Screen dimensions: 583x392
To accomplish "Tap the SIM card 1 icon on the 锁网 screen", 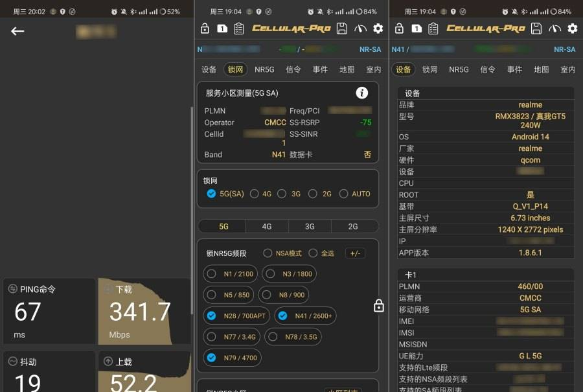I will (x=222, y=29).
